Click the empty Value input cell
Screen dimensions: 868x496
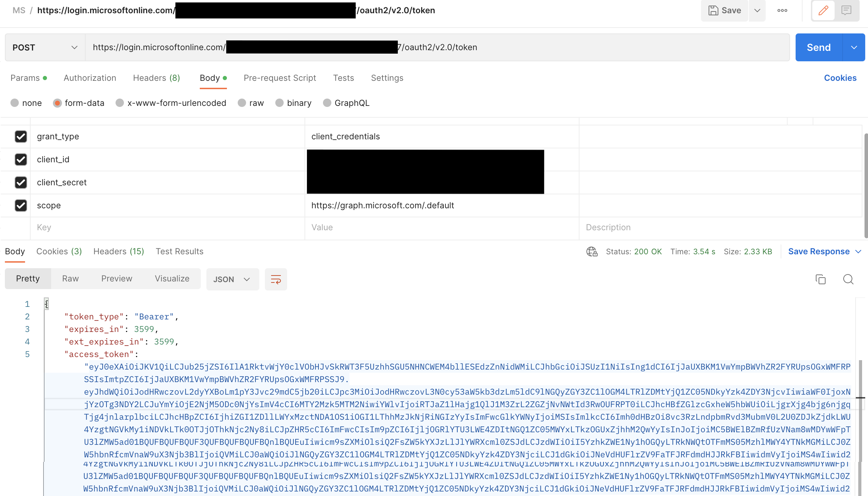[442, 227]
